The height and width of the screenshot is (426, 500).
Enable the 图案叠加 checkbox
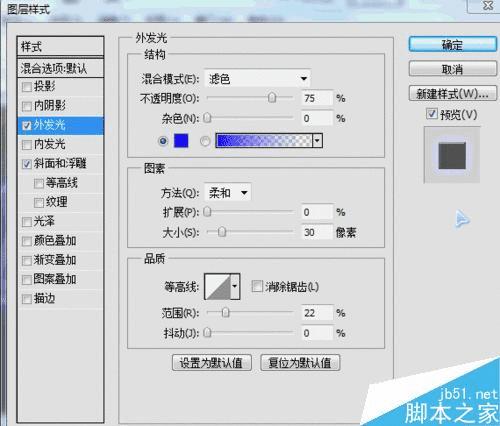tap(27, 280)
